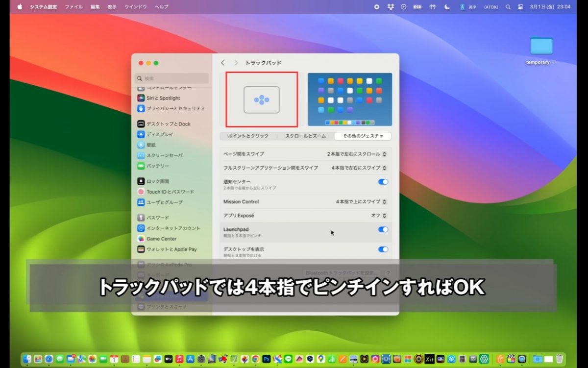Open Finder from the Dock

pos(27,359)
